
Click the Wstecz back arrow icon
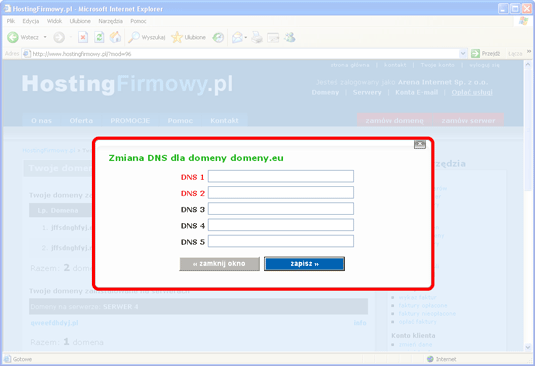click(13, 37)
